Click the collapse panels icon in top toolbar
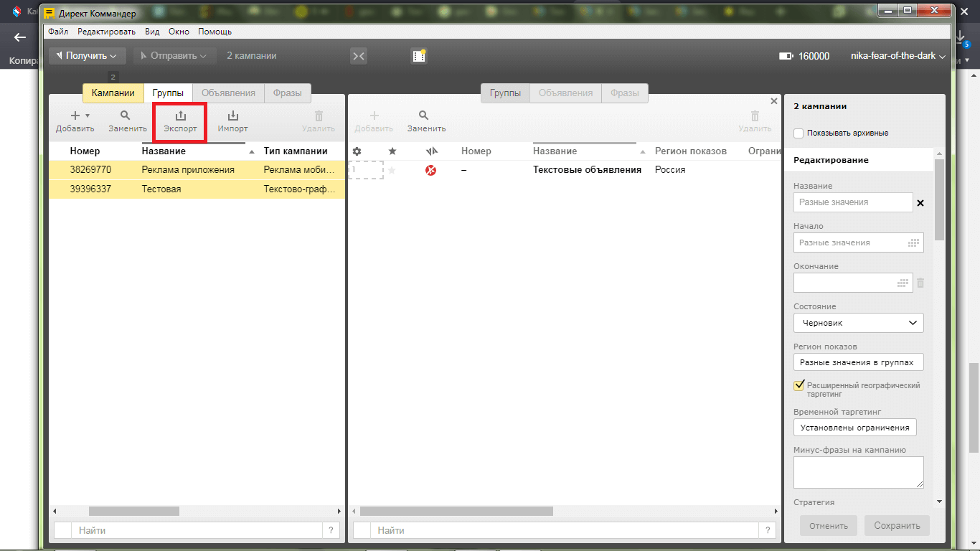 pos(359,56)
